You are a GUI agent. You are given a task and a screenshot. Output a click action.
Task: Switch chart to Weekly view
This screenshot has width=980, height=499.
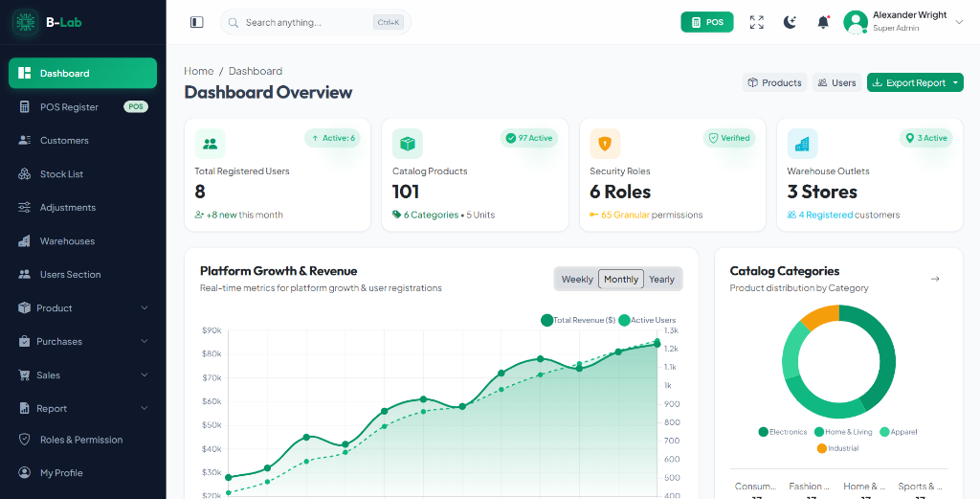point(577,280)
